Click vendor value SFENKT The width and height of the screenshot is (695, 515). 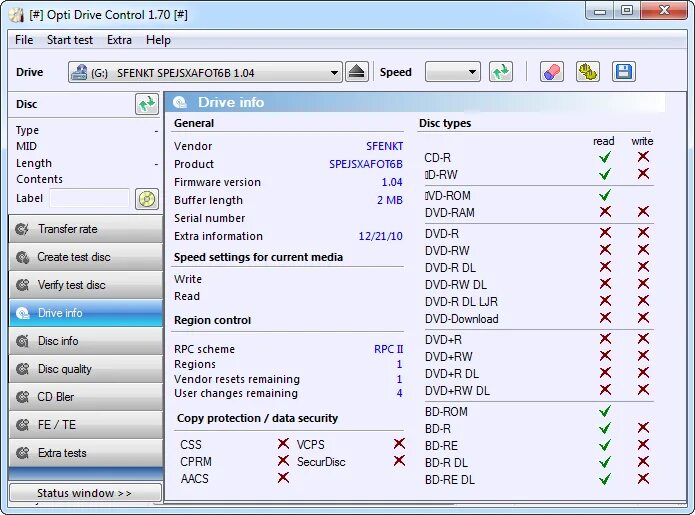[x=384, y=146]
